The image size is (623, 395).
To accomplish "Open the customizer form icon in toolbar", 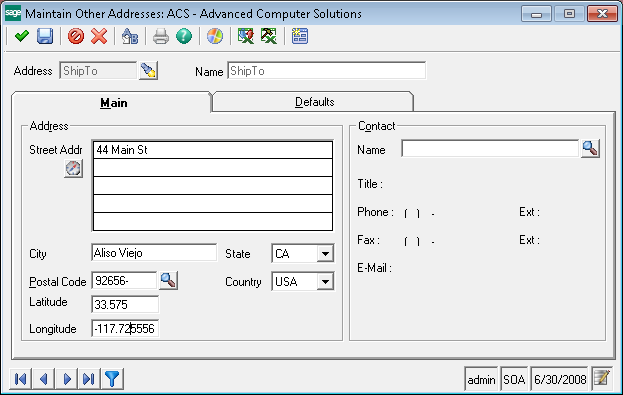I will 300,37.
